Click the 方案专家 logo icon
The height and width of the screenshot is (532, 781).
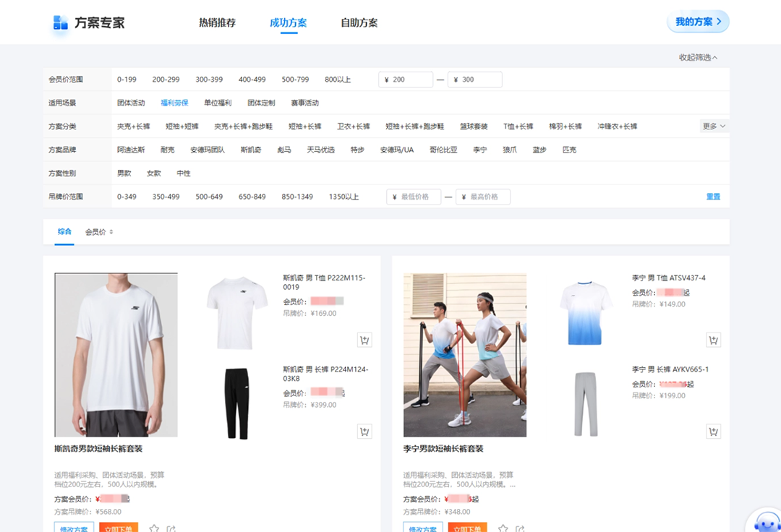coord(59,22)
